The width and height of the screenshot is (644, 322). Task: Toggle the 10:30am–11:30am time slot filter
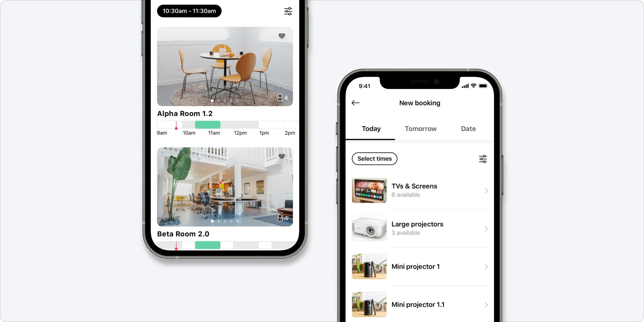tap(189, 11)
